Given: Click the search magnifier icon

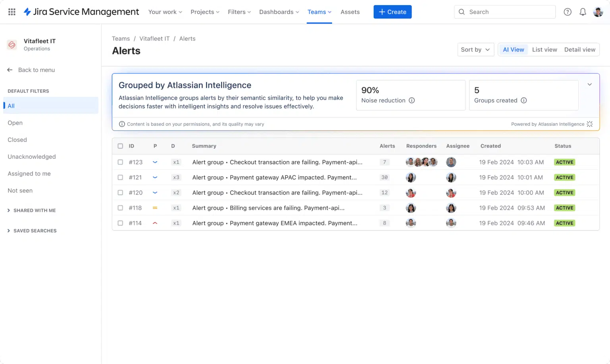Looking at the screenshot, I should 461,12.
